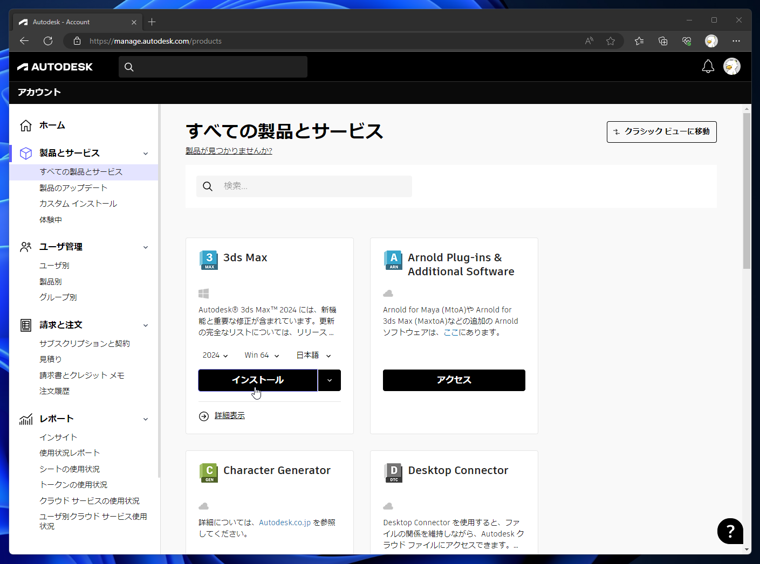Open 見積り in sidebar
This screenshot has width=760, height=564.
click(50, 360)
